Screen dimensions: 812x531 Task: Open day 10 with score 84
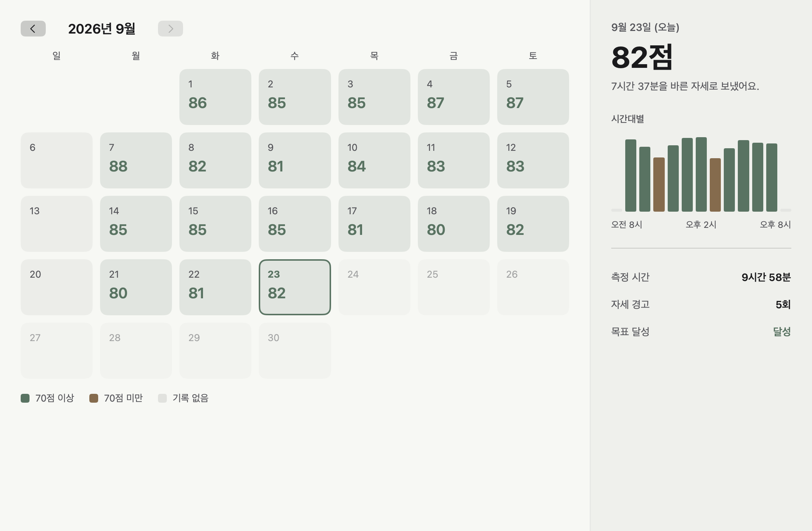coord(374,160)
